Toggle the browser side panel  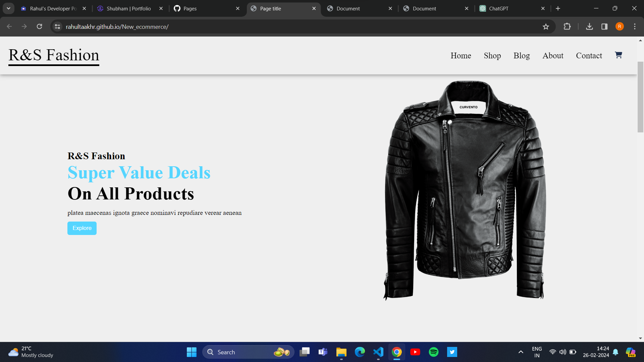(x=604, y=26)
